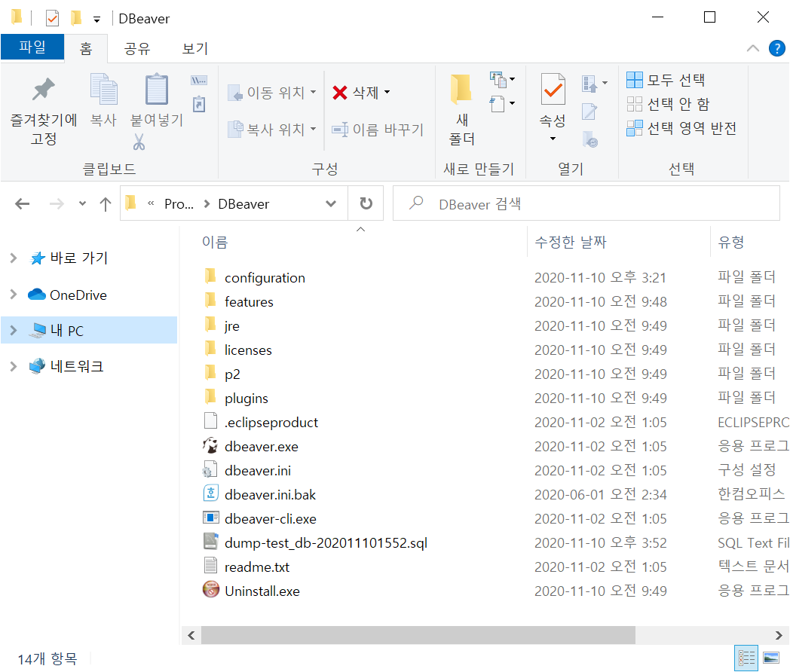790x672 pixels.
Task: Click the DBeaver breadcrumb segment
Action: [243, 204]
